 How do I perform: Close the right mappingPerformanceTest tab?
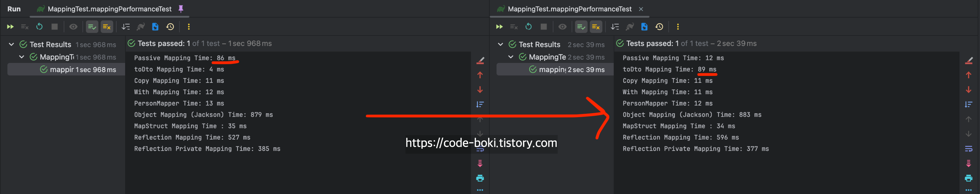[x=641, y=9]
